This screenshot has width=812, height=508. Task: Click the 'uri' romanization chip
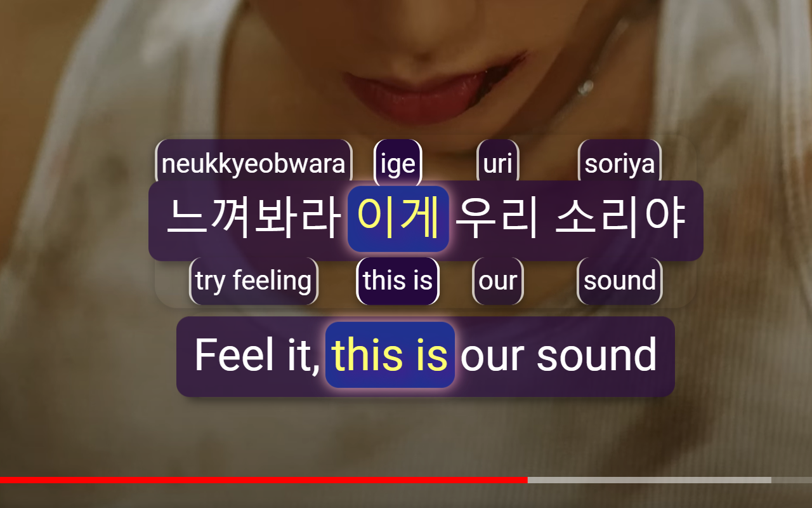(497, 164)
